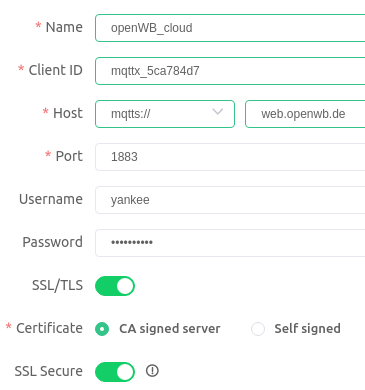This screenshot has height=390, width=365.
Task: Select the CA signed server radio button
Action: [x=102, y=329]
